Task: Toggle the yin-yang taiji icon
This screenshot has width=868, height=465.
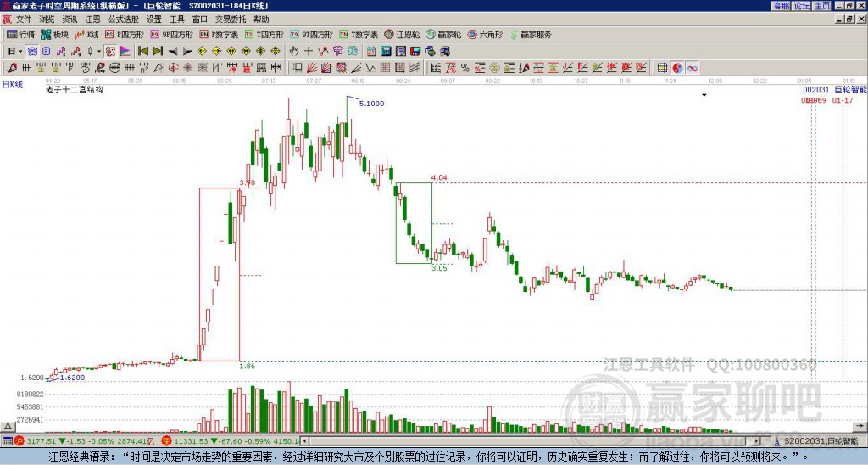Action: [x=677, y=68]
